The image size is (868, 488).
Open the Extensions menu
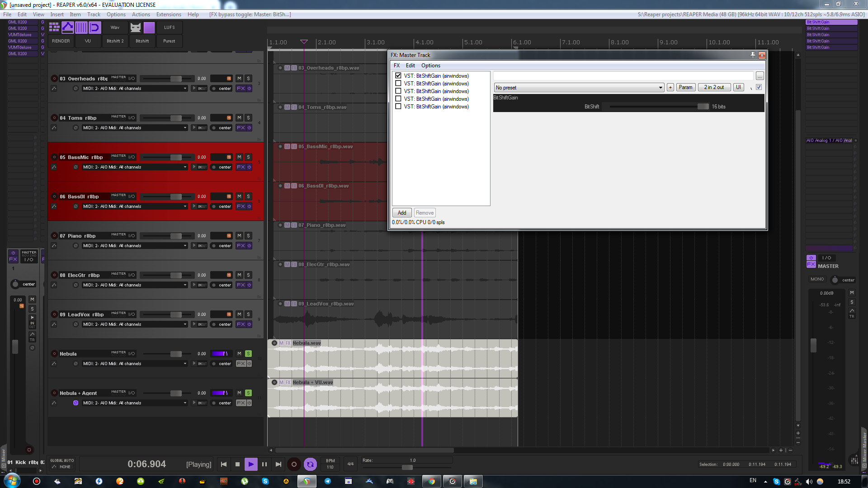tap(169, 14)
